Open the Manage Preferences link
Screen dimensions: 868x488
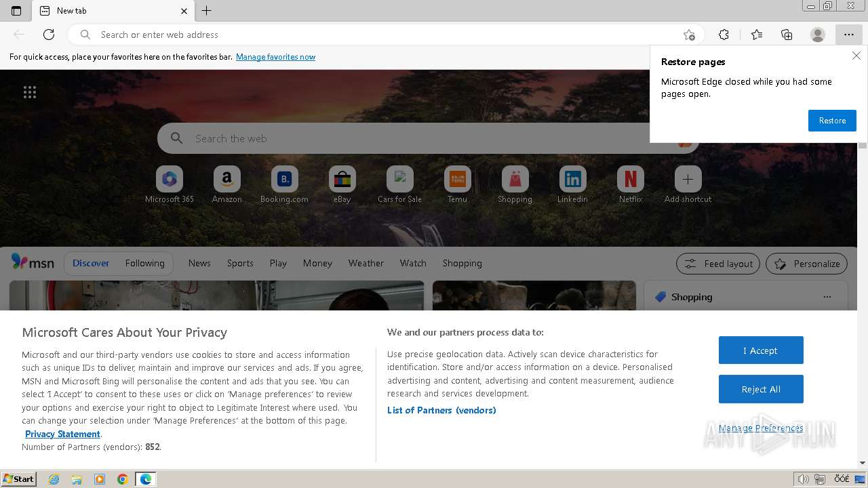[x=761, y=428]
